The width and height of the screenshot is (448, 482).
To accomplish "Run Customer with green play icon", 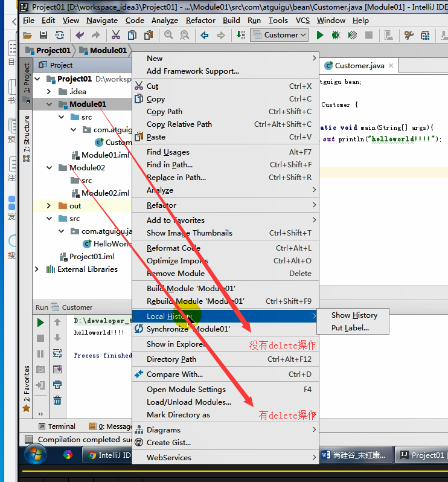I will (x=320, y=36).
